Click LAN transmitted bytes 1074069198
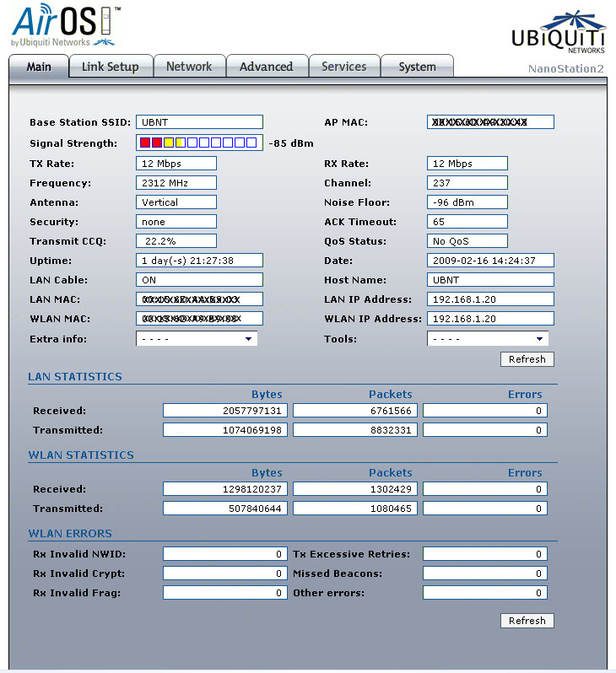The width and height of the screenshot is (616, 673). 225,429
